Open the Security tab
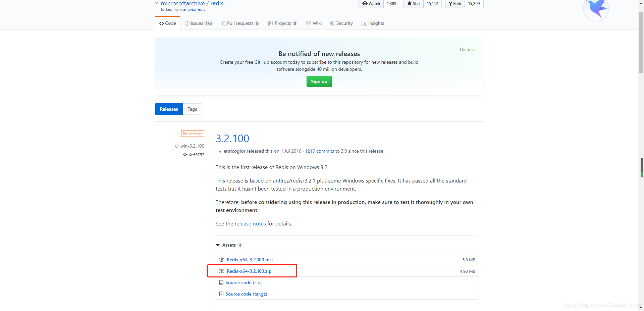The height and width of the screenshot is (311, 644). click(341, 23)
